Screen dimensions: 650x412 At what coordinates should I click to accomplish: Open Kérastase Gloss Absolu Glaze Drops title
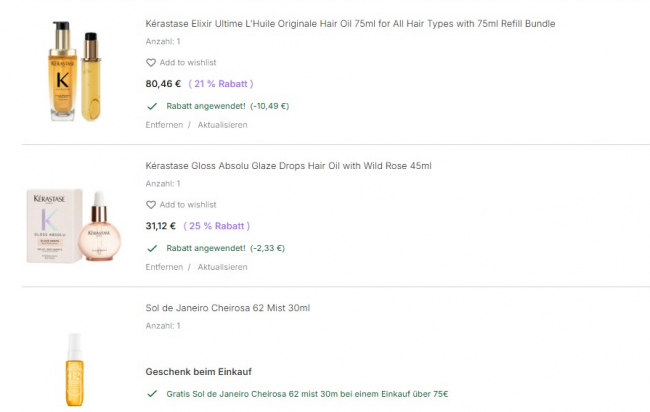point(288,166)
